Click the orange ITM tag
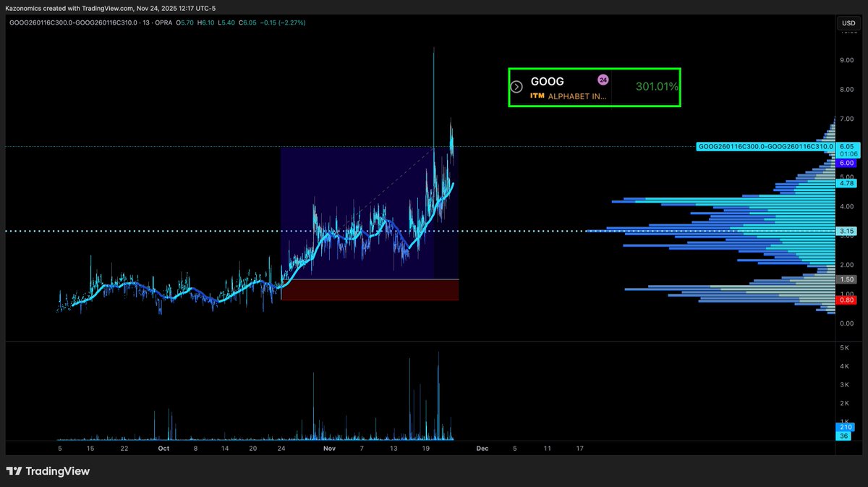868x487 pixels. click(537, 96)
